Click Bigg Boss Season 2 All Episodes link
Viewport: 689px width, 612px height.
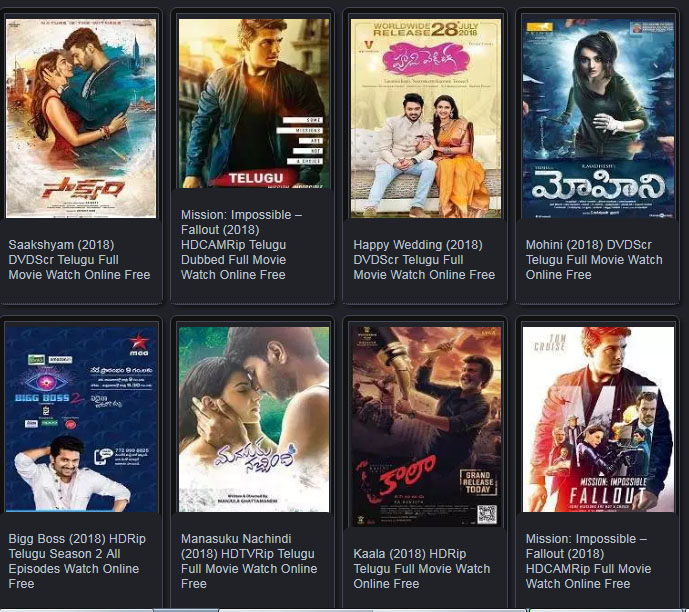pyautogui.click(x=77, y=561)
